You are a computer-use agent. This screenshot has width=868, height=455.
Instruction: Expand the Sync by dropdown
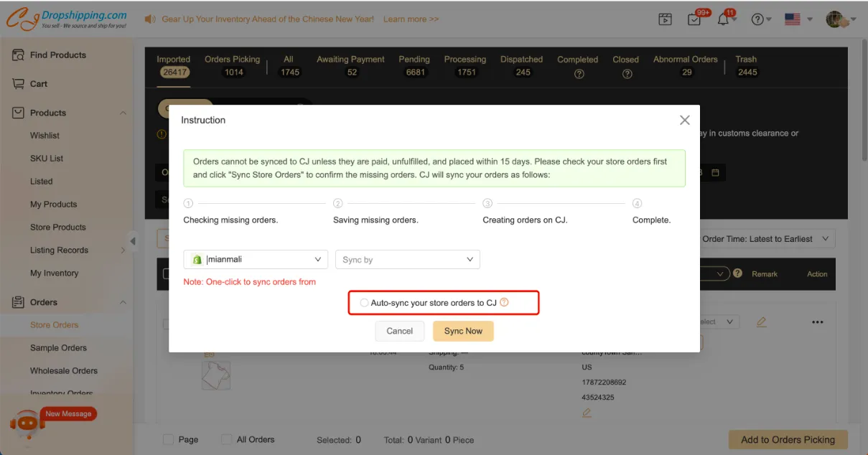[407, 260]
